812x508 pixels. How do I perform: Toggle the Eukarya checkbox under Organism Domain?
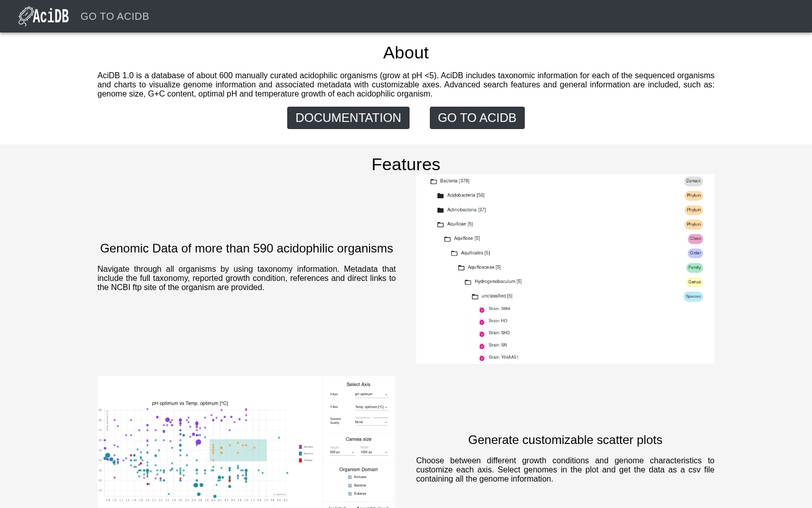pyautogui.click(x=350, y=493)
